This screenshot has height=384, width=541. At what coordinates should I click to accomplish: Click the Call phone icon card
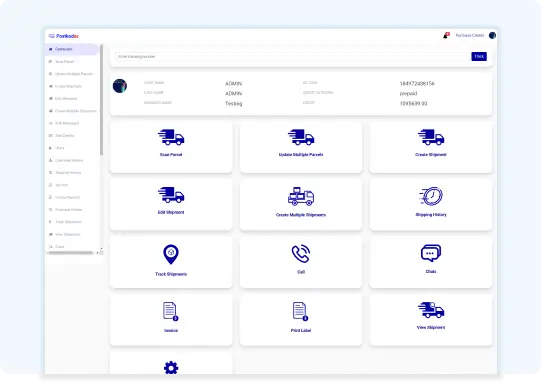[x=301, y=262]
